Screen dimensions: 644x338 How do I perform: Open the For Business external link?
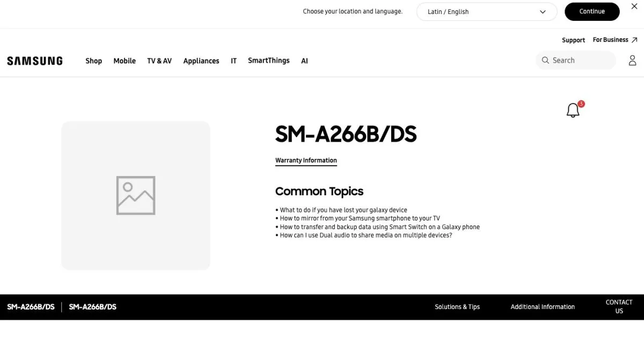614,40
